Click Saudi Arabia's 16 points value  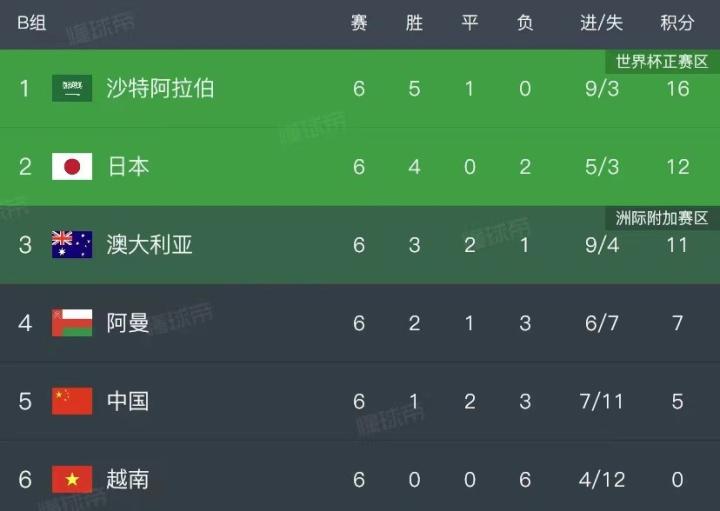click(677, 88)
